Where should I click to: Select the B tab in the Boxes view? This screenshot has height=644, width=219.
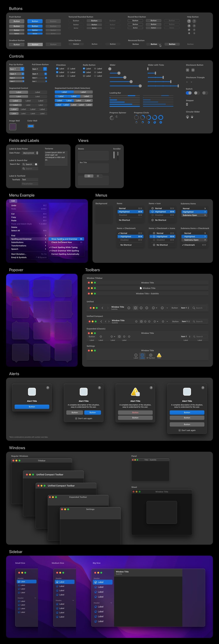tap(98, 176)
